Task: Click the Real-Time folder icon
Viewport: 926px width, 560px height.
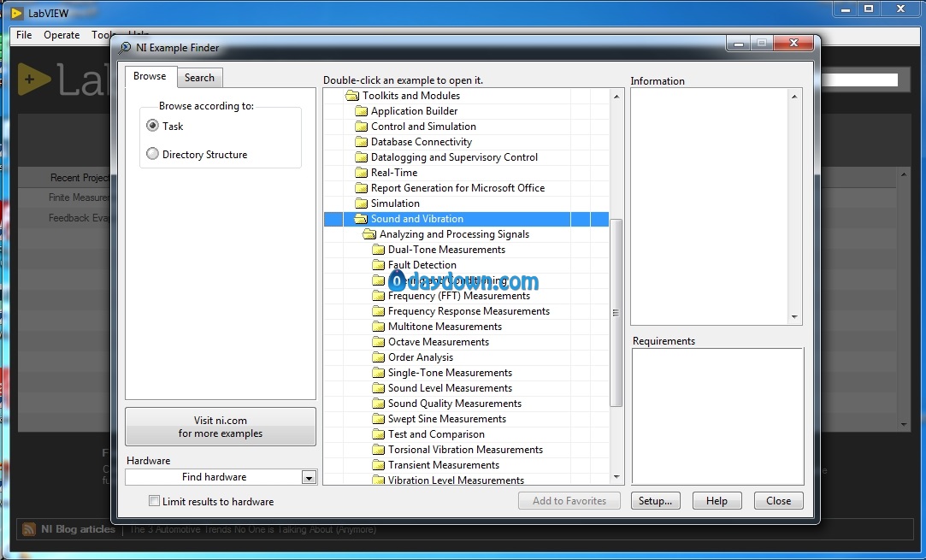Action: (x=361, y=173)
